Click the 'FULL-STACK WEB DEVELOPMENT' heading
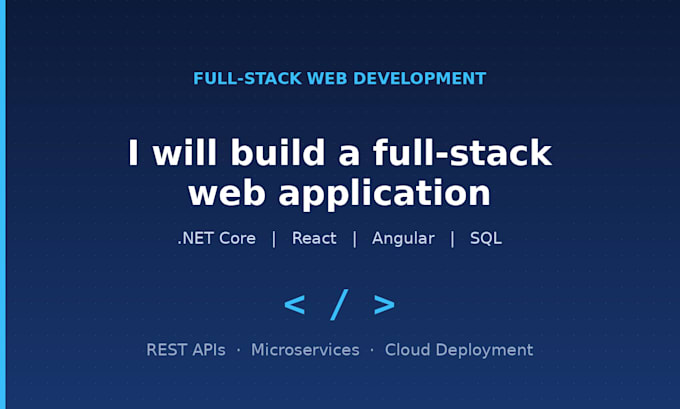 (340, 79)
